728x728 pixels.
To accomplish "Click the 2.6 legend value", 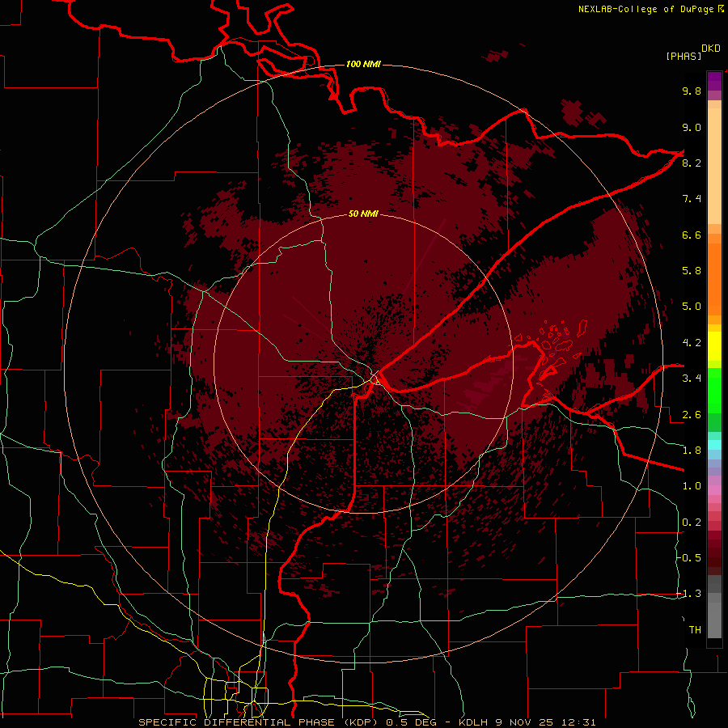I will (692, 415).
